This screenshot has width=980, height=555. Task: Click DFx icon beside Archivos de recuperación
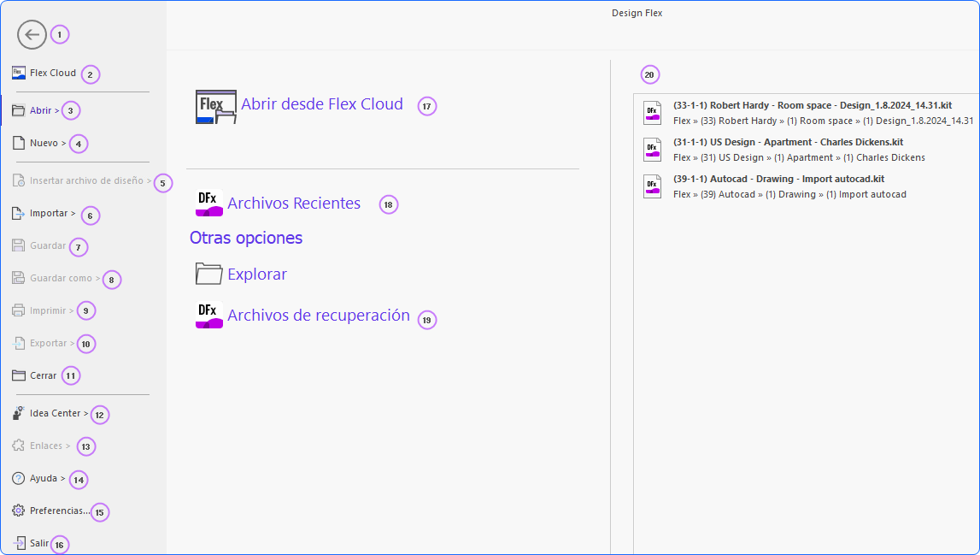coord(208,316)
